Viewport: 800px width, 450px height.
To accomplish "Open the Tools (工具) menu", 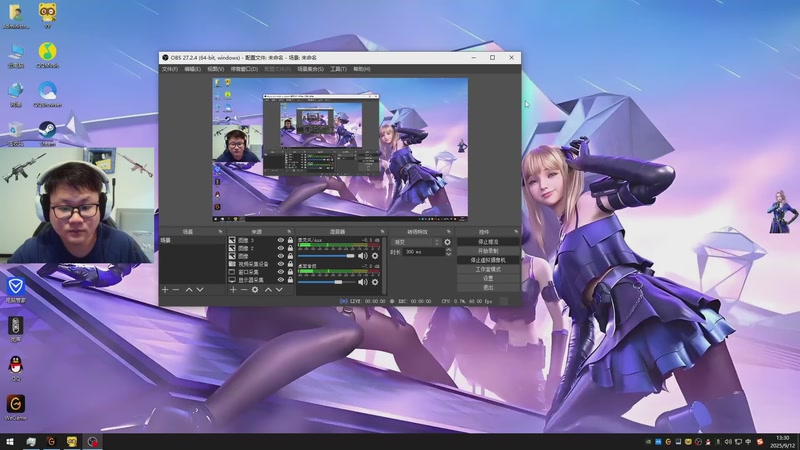I will coord(338,69).
